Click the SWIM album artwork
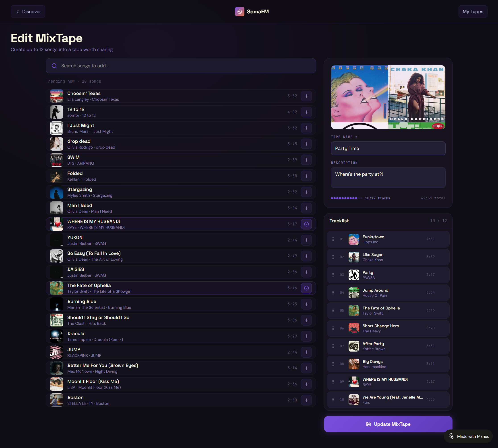The image size is (498, 448). coord(57,160)
